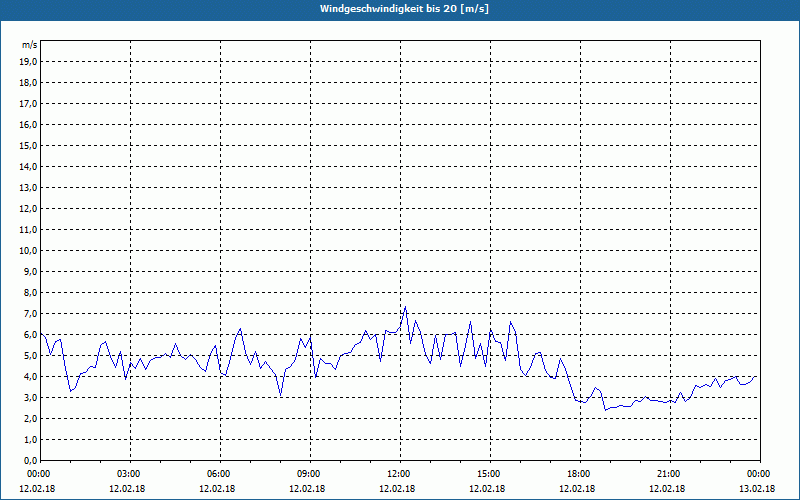
Task: Click the '12,0' y-axis label
Action: (x=28, y=209)
